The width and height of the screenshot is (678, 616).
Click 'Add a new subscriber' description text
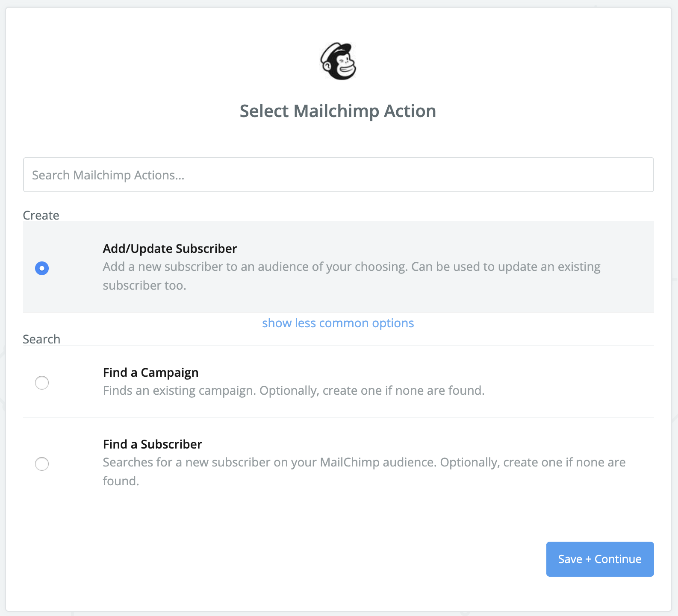point(351,276)
